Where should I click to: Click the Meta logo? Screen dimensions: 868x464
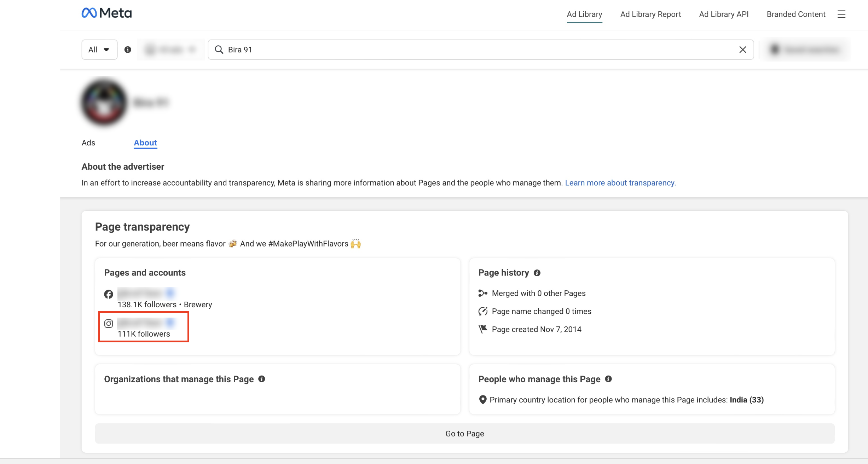pyautogui.click(x=106, y=13)
